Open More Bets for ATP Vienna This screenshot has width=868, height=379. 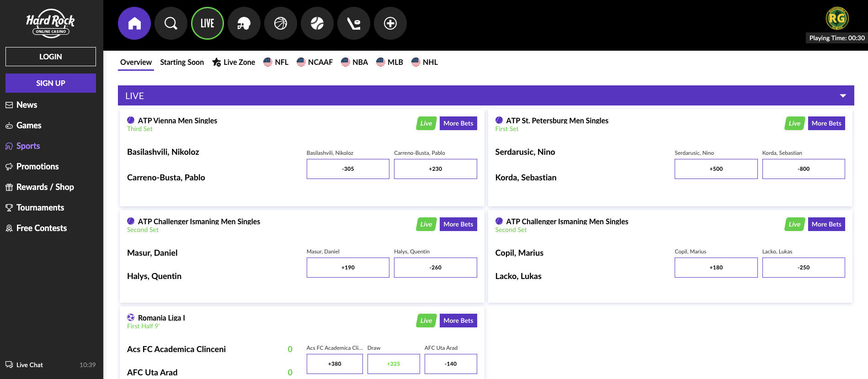point(458,123)
